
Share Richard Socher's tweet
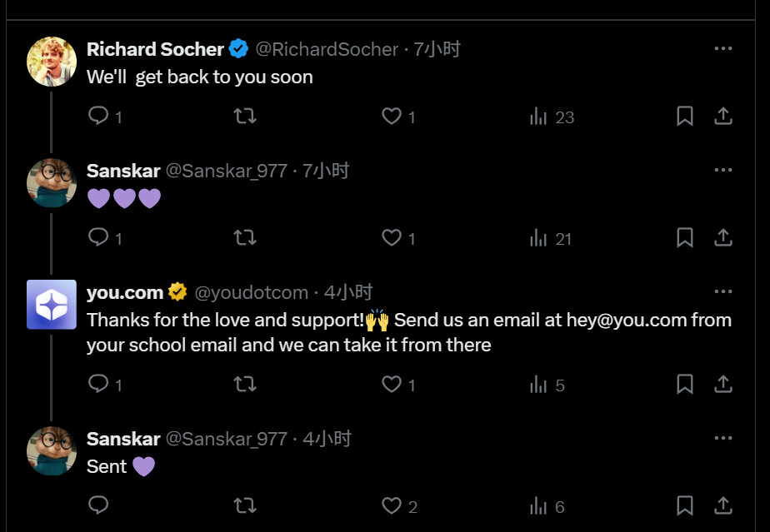(x=723, y=117)
